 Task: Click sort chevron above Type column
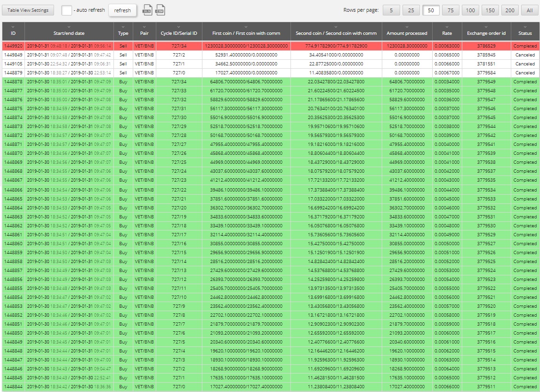click(x=123, y=27)
